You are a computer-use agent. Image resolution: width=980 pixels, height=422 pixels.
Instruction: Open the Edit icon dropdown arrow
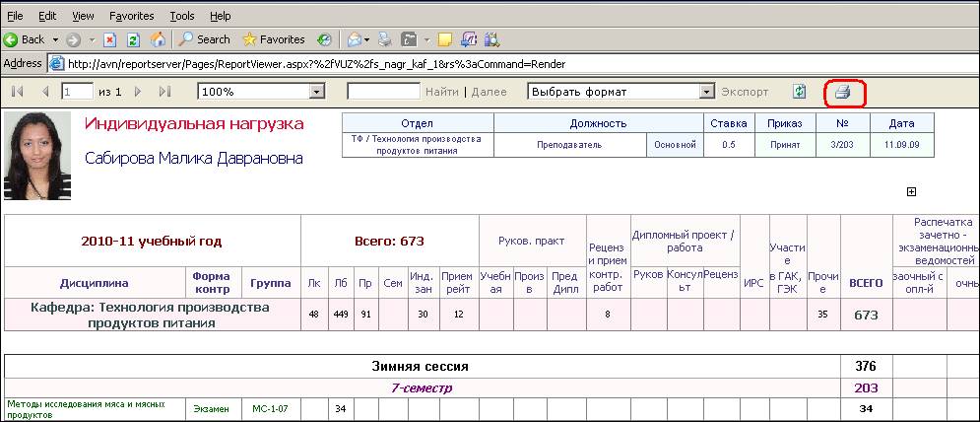[x=426, y=39]
